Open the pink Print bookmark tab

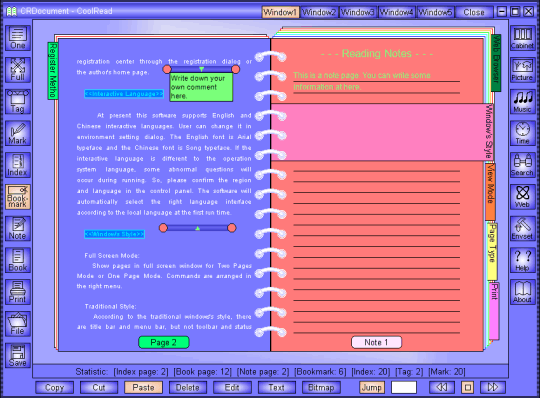pos(494,311)
